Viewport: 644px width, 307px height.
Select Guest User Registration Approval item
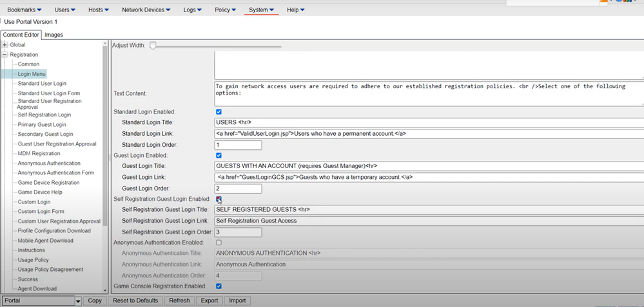click(57, 144)
